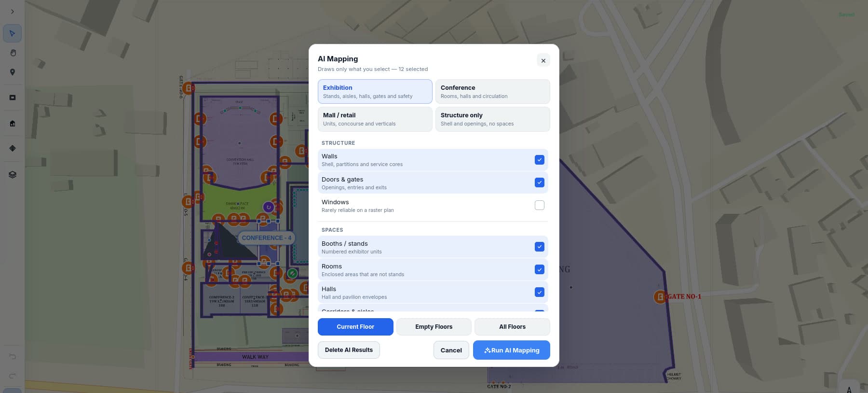
Task: Click the SPACES section heading
Action: click(x=332, y=230)
